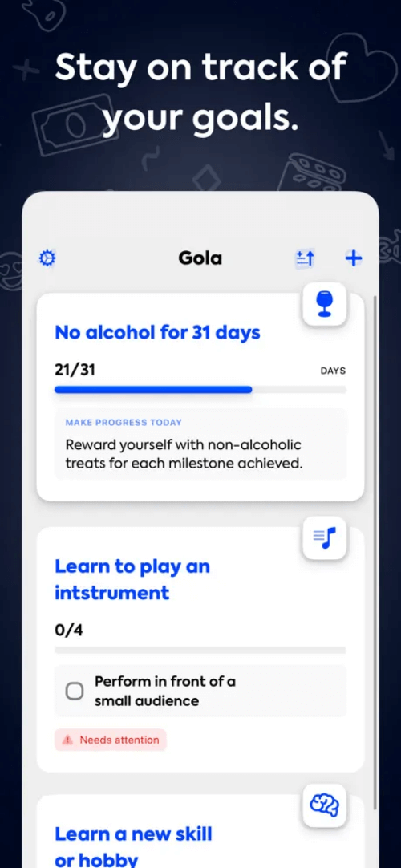Check the Perform in front of audience box

75,691
